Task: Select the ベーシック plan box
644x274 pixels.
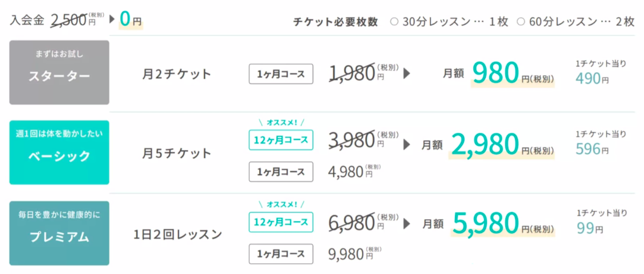Action: (x=59, y=152)
